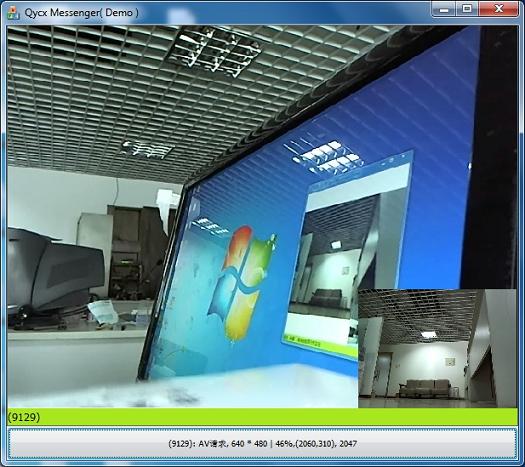Maximize the Qycx Messenger window
The height and width of the screenshot is (467, 525).
467,9
